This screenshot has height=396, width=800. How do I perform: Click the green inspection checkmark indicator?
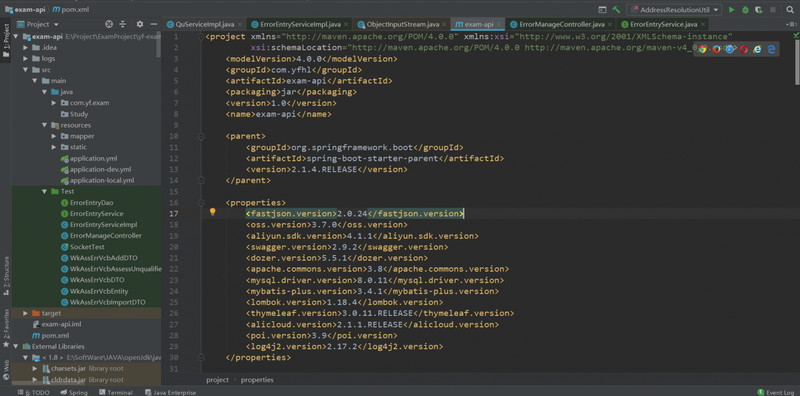796,35
